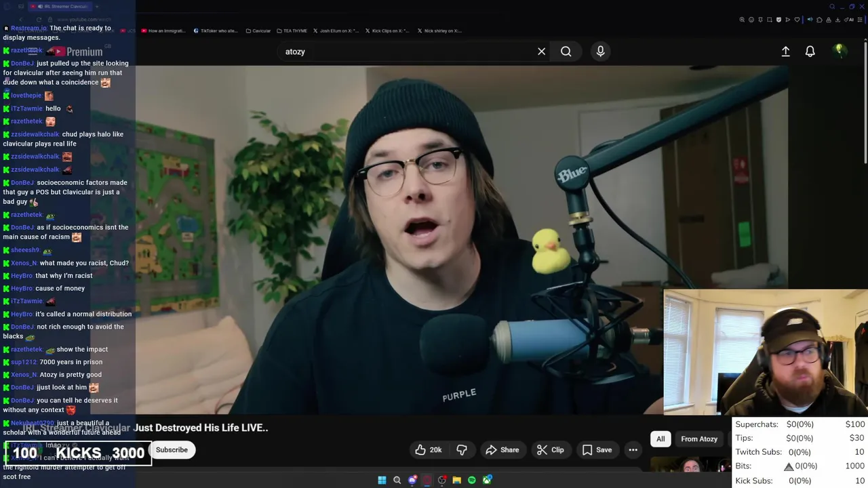
Task: Click the '100 KICKS 3000' goal counter
Action: point(78,453)
